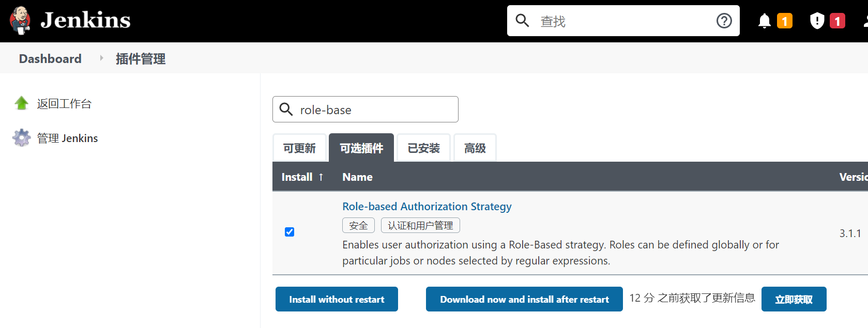
Task: Click the 12 分 之前获取了更新信息 text
Action: click(692, 298)
